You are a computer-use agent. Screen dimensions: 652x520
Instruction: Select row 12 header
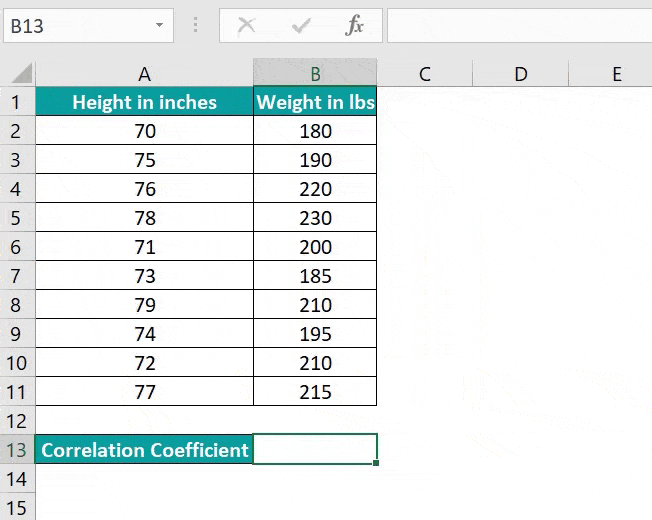tap(17, 421)
